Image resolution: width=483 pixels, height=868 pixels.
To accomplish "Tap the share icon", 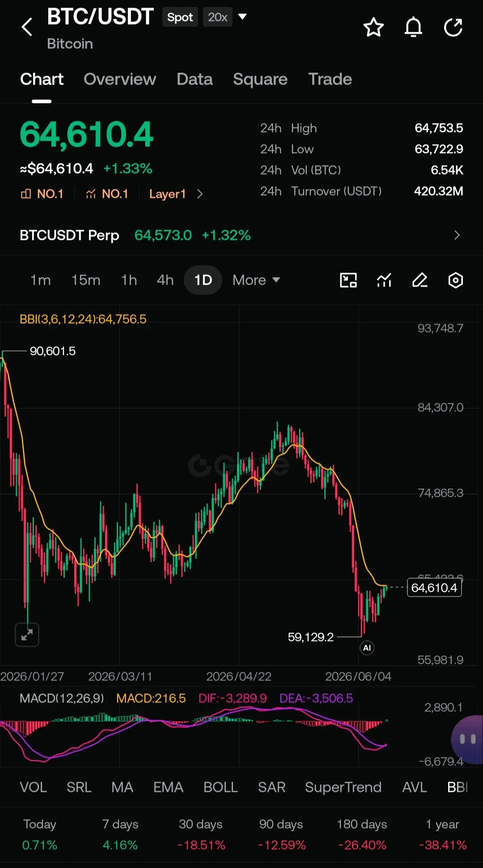I will coord(453,27).
